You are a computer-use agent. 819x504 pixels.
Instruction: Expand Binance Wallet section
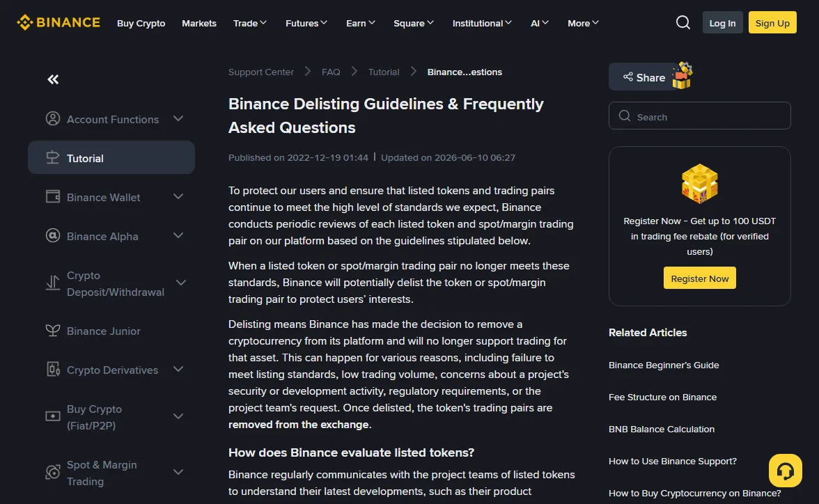pyautogui.click(x=178, y=196)
